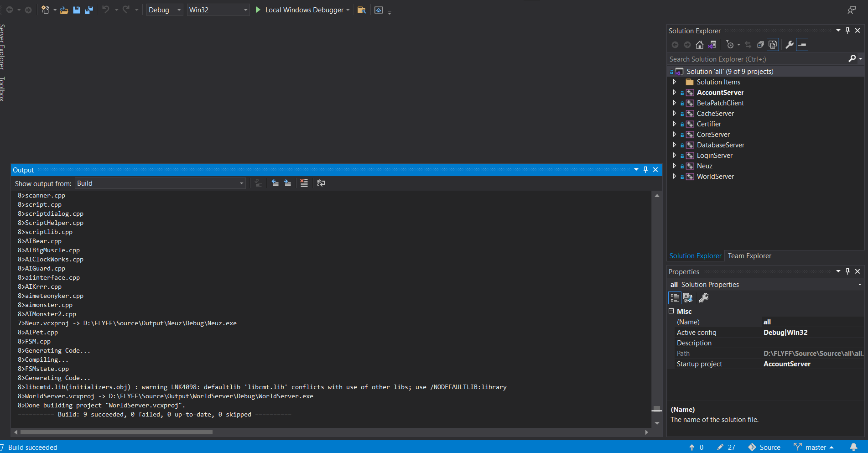868x453 pixels.
Task: Open the Server Explorer side tab
Action: [x=3, y=47]
